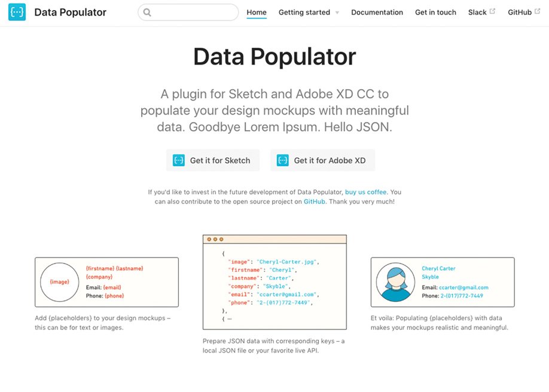Click the external link icon beside Slack
Viewport: 549px width, 392px height.
492,11
